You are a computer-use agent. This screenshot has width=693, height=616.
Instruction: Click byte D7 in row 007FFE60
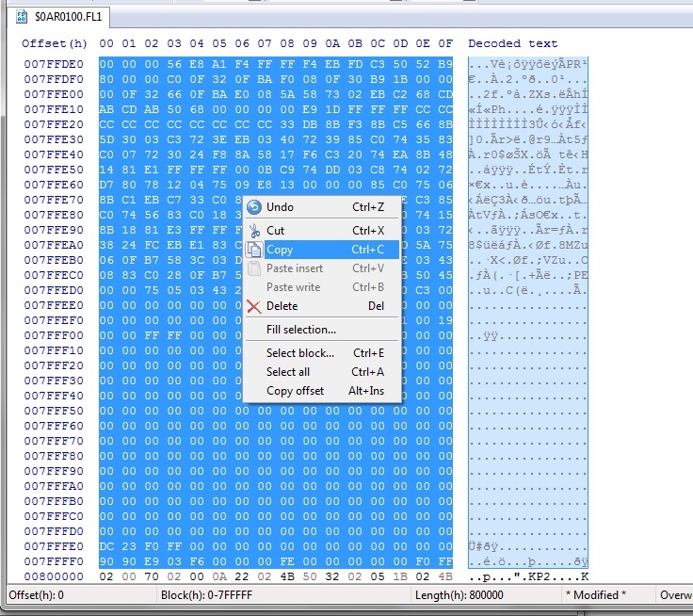tap(106, 185)
